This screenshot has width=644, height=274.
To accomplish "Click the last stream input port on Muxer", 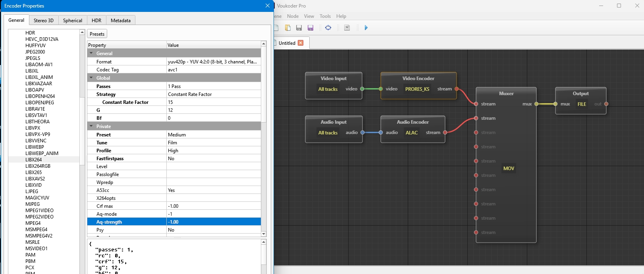I will tap(476, 232).
